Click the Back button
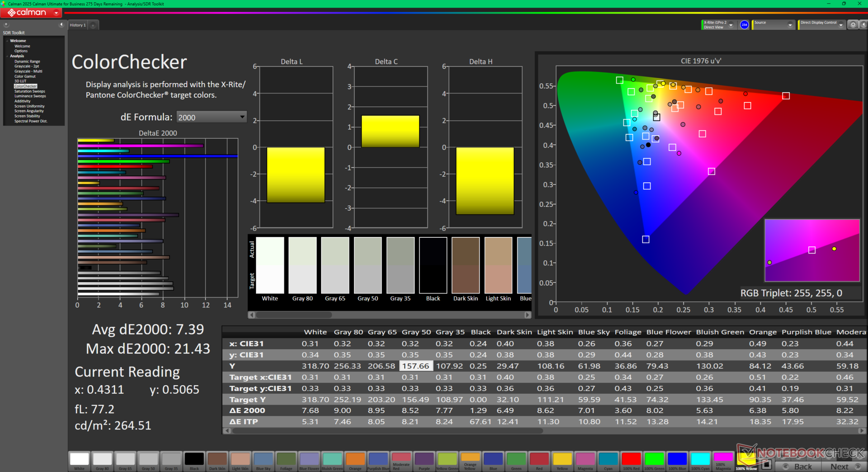 point(799,467)
